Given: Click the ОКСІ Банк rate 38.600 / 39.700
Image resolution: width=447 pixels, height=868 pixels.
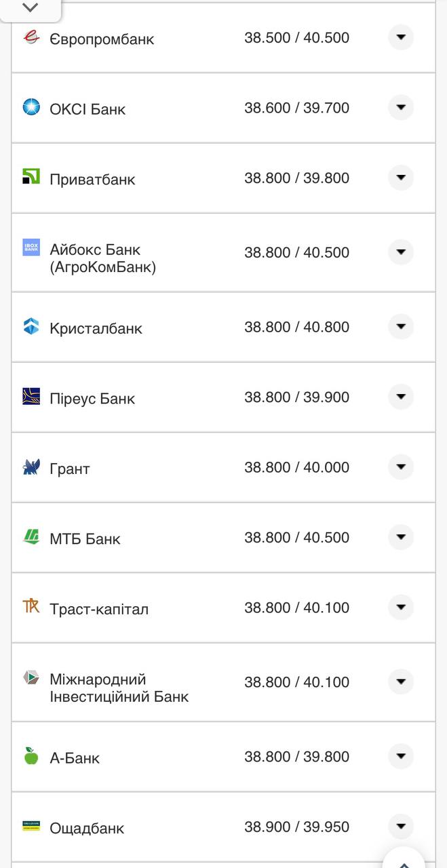Looking at the screenshot, I should [x=297, y=108].
